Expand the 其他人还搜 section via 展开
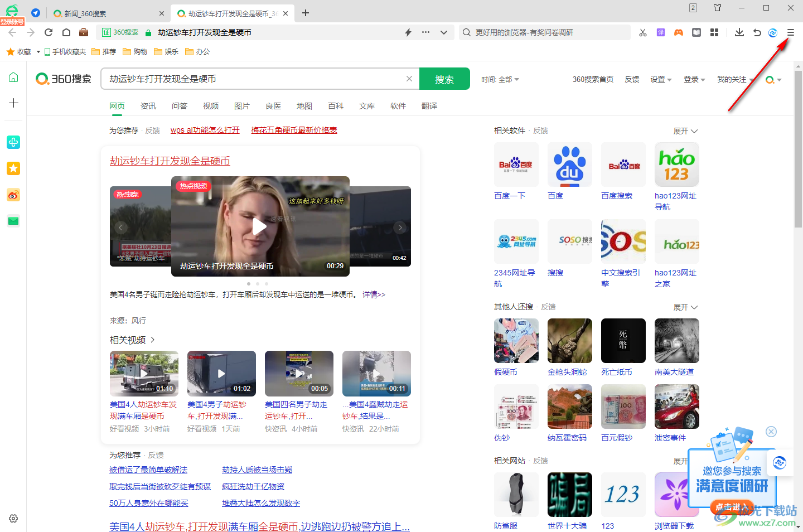The width and height of the screenshot is (803, 532). [685, 307]
